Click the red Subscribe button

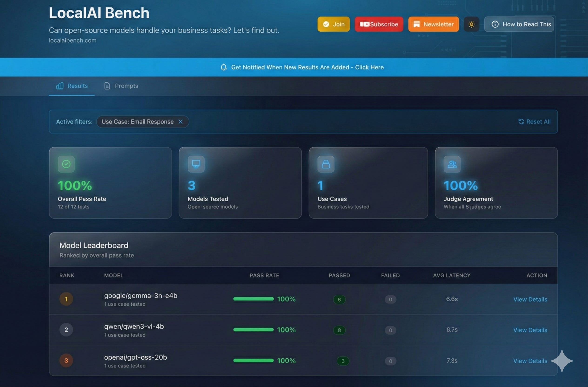click(x=379, y=24)
